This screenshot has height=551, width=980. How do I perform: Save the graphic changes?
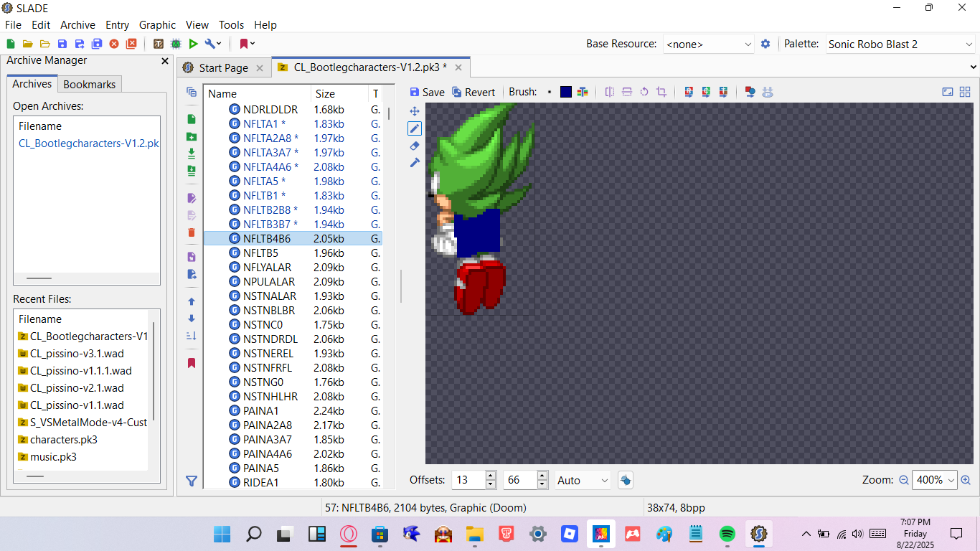click(x=427, y=92)
